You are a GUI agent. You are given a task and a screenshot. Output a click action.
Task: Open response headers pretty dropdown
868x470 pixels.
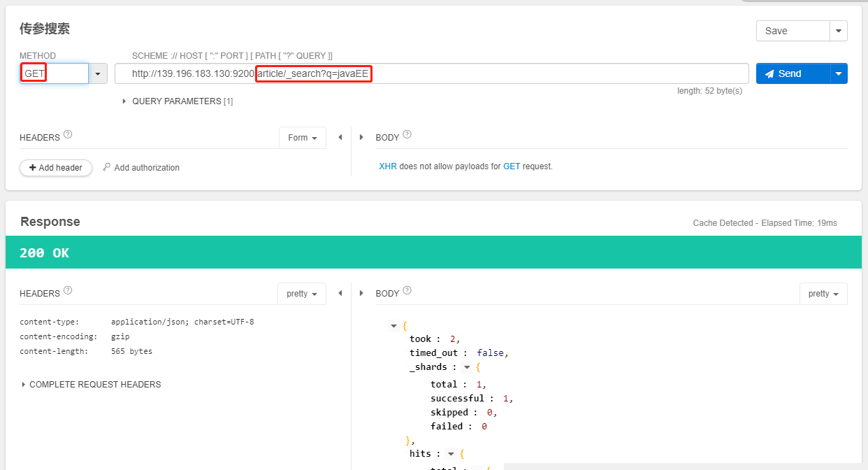(302, 294)
